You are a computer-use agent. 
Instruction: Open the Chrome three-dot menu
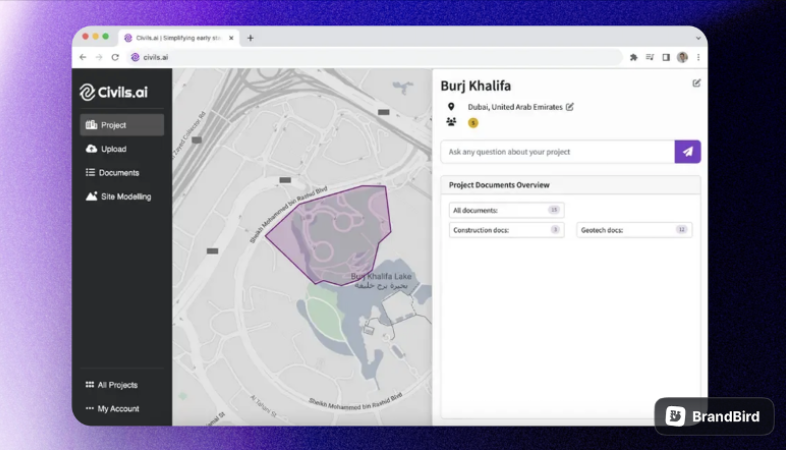coord(698,57)
